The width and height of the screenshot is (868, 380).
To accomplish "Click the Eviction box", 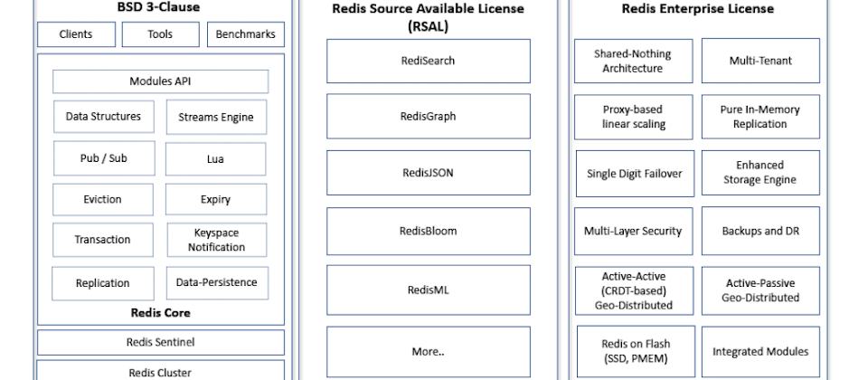I will click(x=103, y=199).
